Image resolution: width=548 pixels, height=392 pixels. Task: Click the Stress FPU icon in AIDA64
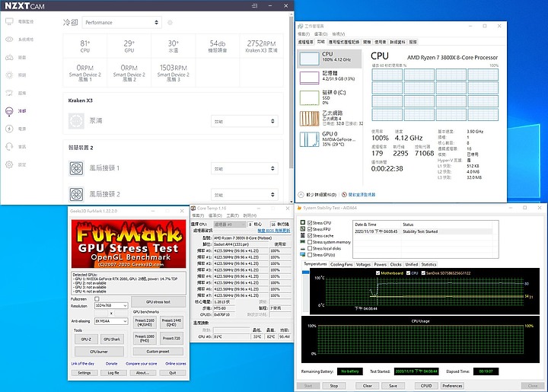click(303, 228)
